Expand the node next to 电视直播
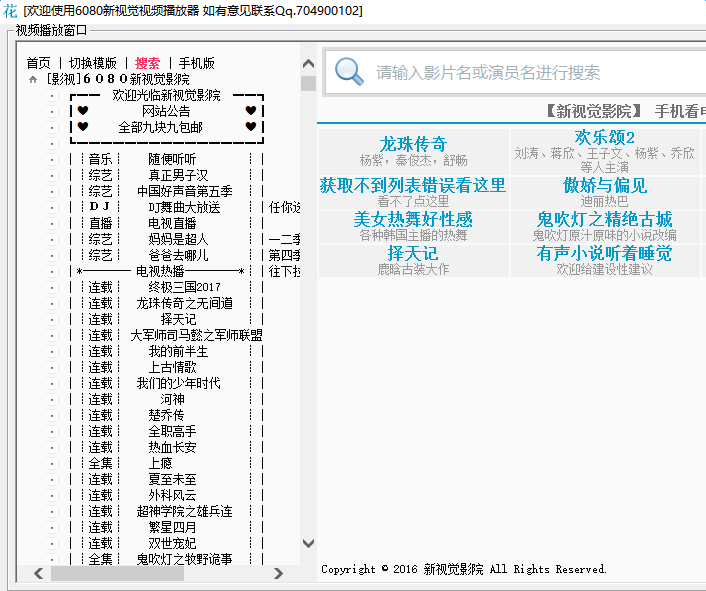706x591 pixels. tap(52, 223)
